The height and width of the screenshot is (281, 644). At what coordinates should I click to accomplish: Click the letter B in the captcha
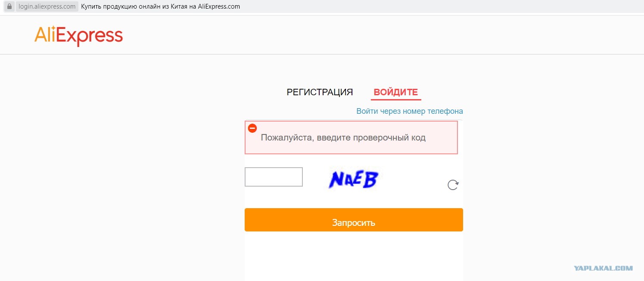click(370, 179)
